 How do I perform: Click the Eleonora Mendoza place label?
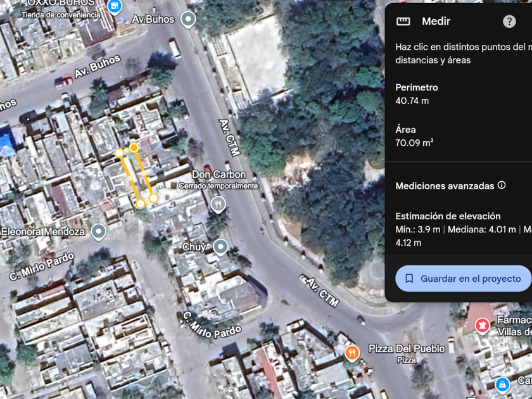point(43,232)
